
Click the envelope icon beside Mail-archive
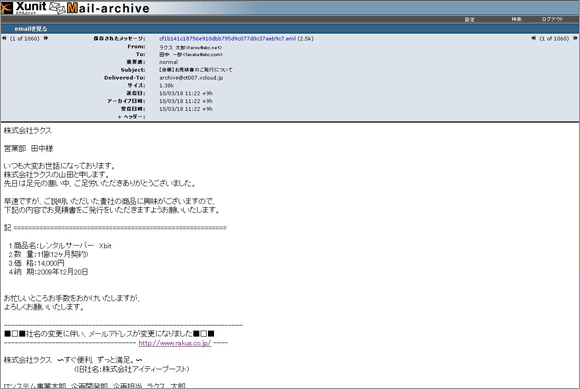click(x=57, y=8)
